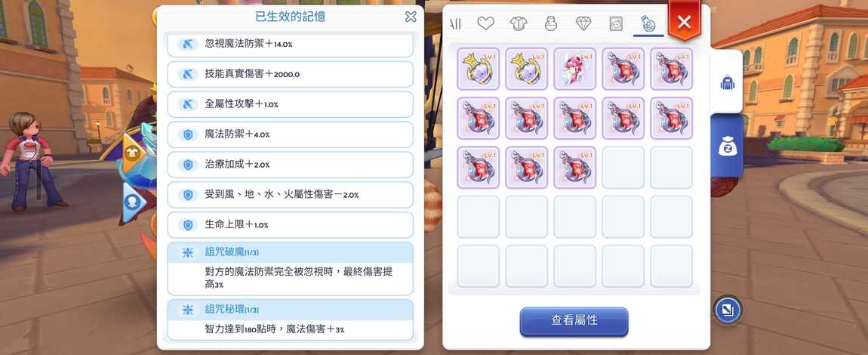Close the 已生效的記憶 panel
Image resolution: width=868 pixels, height=355 pixels.
coord(411,17)
